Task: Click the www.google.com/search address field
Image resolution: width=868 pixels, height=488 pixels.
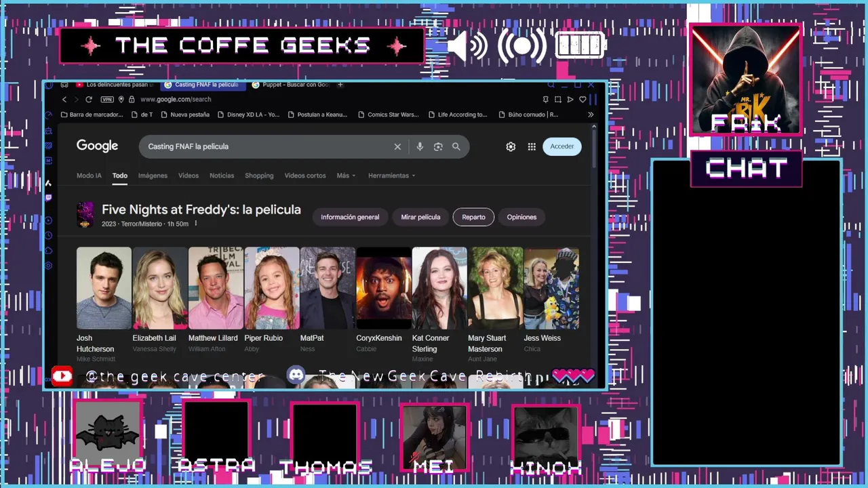Action: 176,100
